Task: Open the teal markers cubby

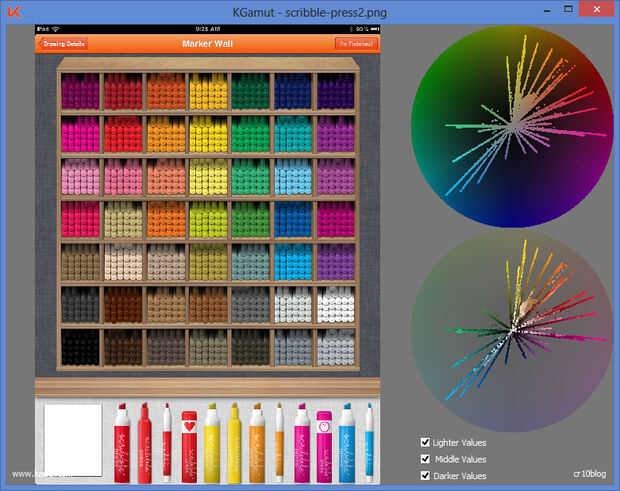Action: click(x=293, y=134)
